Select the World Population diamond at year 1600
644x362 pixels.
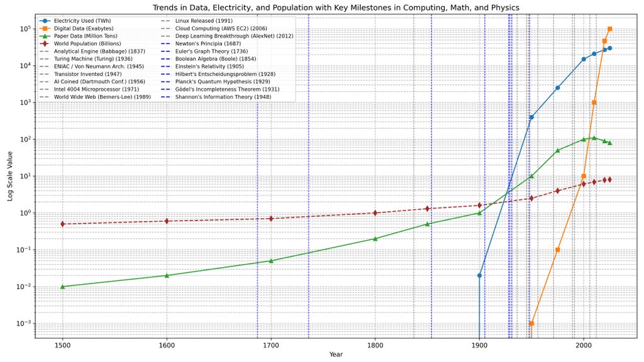(167, 221)
